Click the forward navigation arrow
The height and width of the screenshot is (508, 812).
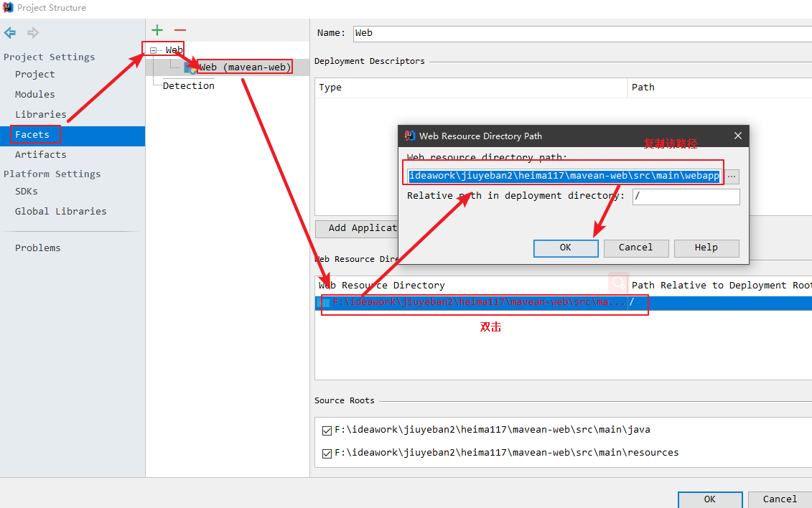pyautogui.click(x=33, y=33)
